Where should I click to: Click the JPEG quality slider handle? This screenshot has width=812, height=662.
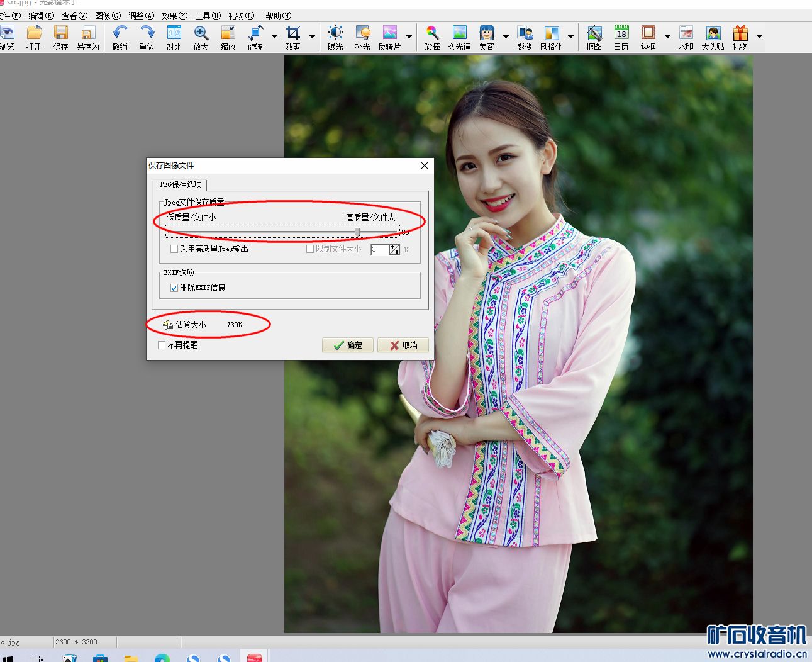pyautogui.click(x=358, y=232)
